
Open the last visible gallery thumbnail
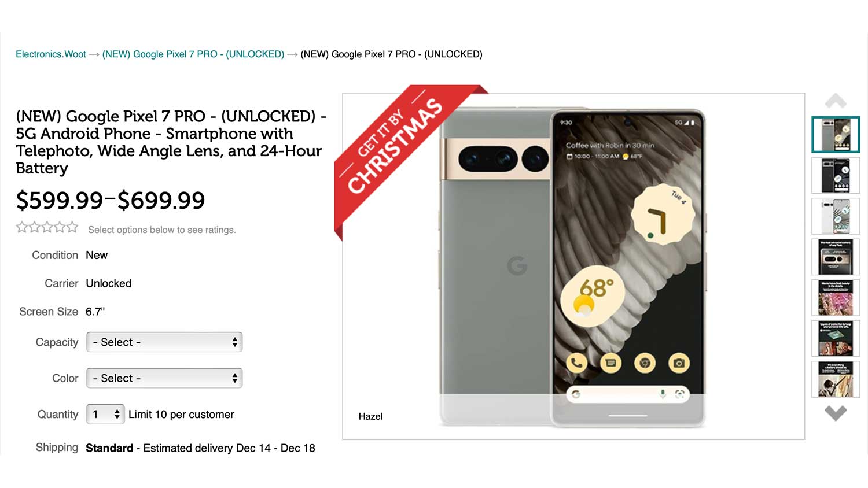tap(836, 379)
